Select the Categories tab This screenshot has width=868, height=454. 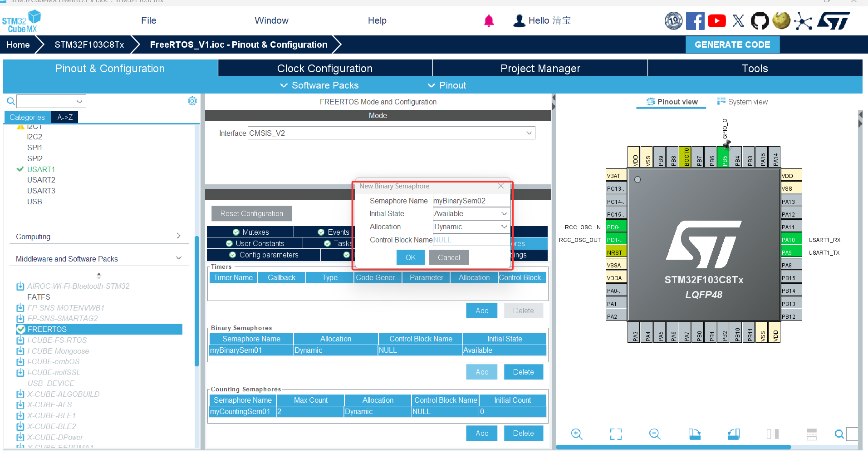coord(27,117)
